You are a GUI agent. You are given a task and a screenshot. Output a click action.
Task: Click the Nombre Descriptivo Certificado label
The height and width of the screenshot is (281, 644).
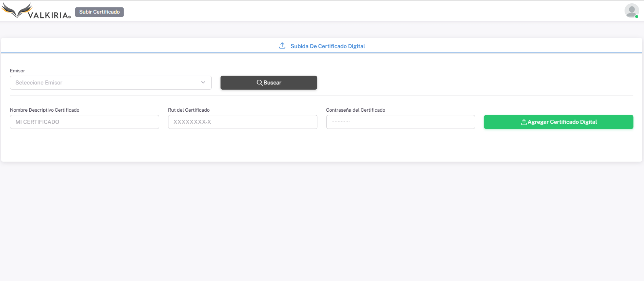click(x=44, y=110)
